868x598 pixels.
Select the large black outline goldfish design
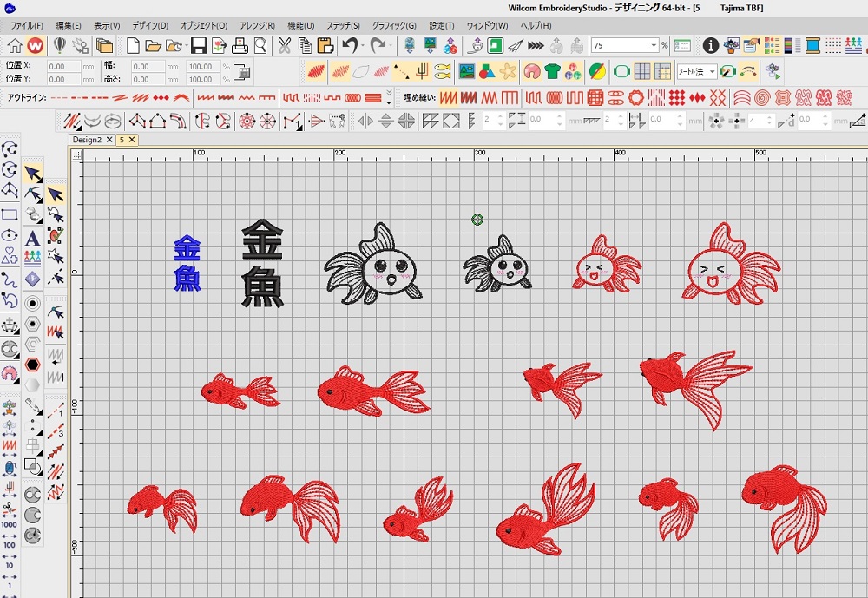pos(372,264)
